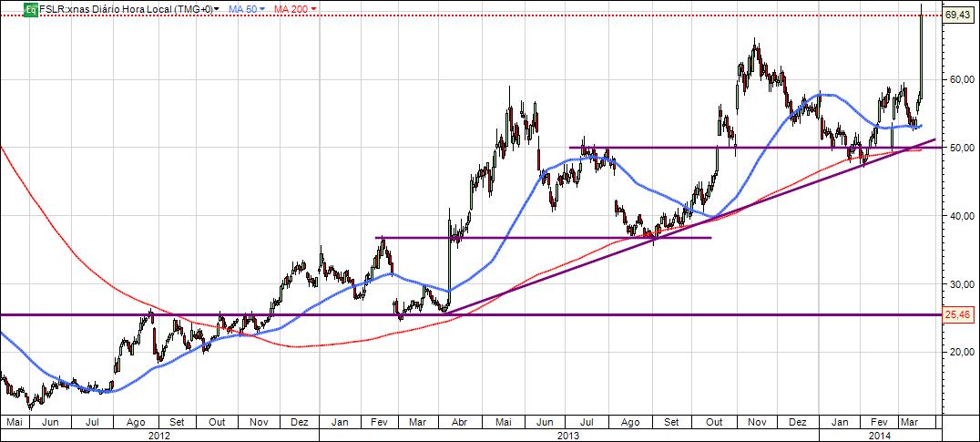The height and width of the screenshot is (442, 980).
Task: Click the green Eq instrument icon
Action: pyautogui.click(x=31, y=9)
